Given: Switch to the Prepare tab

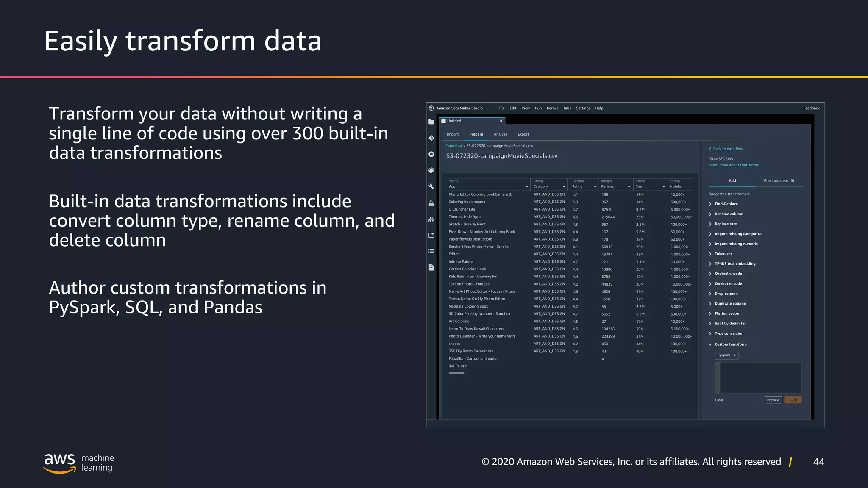Looking at the screenshot, I should click(x=476, y=134).
